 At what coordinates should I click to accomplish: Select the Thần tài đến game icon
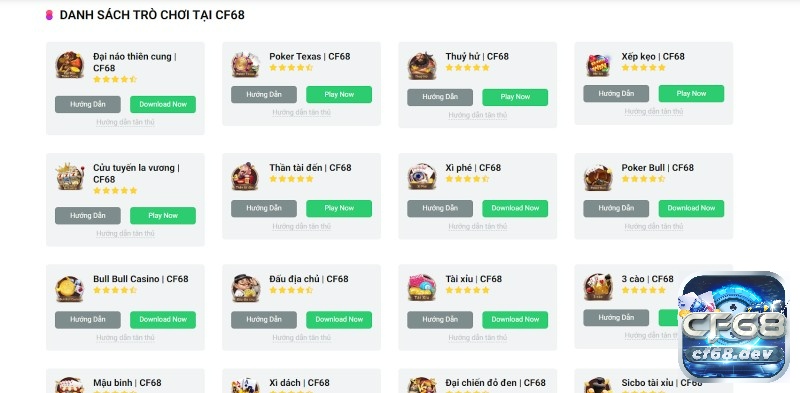[246, 177]
